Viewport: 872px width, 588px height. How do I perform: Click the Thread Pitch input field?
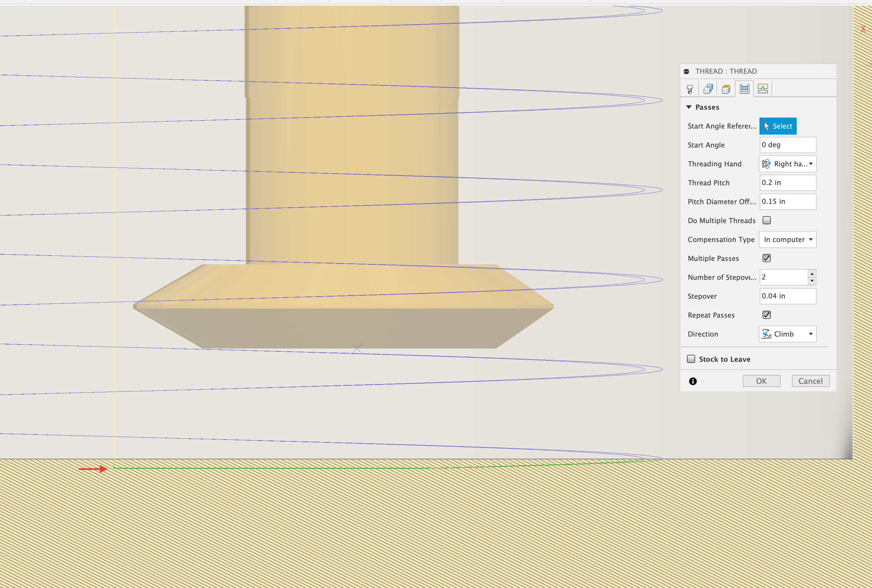point(787,183)
